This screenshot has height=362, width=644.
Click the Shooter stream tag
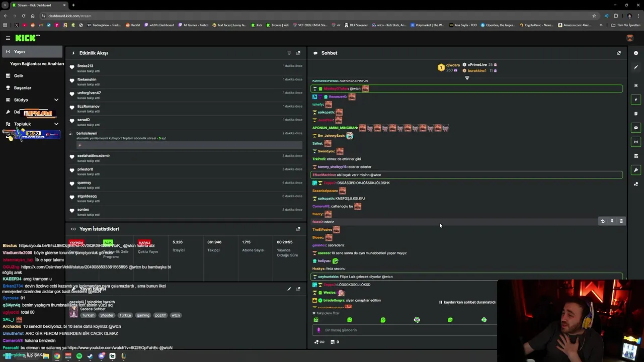107,315
